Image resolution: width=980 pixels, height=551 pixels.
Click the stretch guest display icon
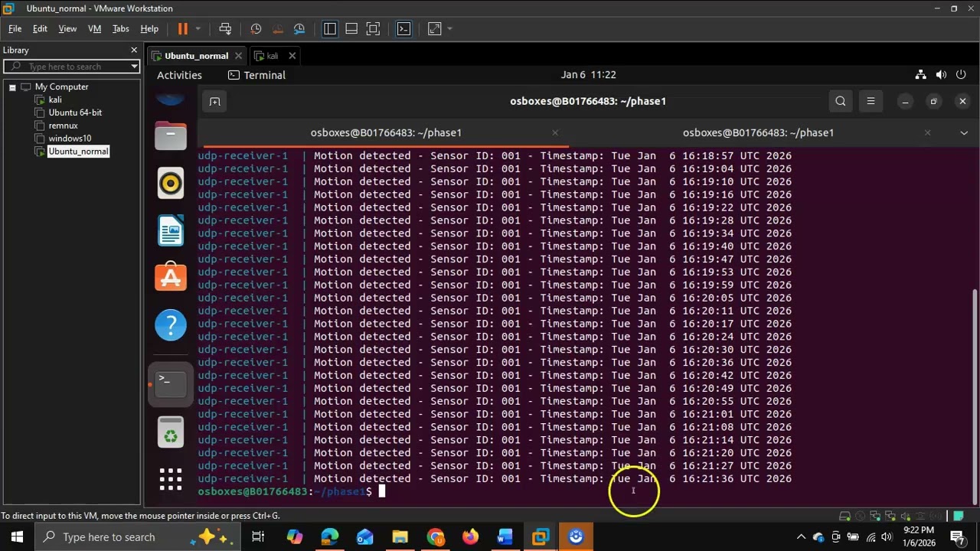tap(434, 29)
